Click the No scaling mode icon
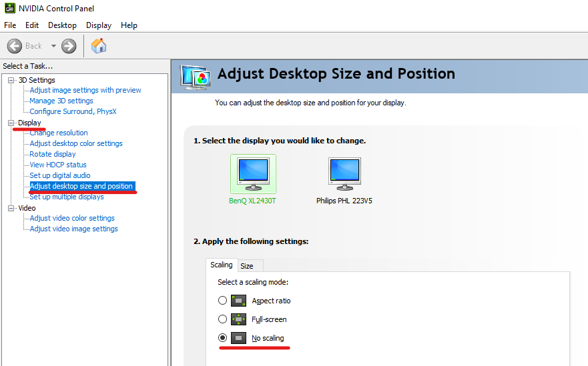The image size is (588, 366). [x=238, y=338]
